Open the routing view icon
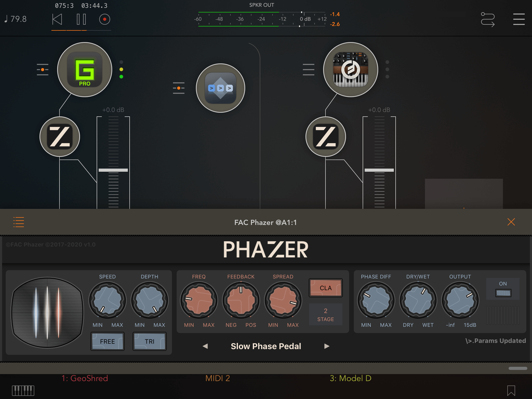The image size is (532, 399). (488, 19)
